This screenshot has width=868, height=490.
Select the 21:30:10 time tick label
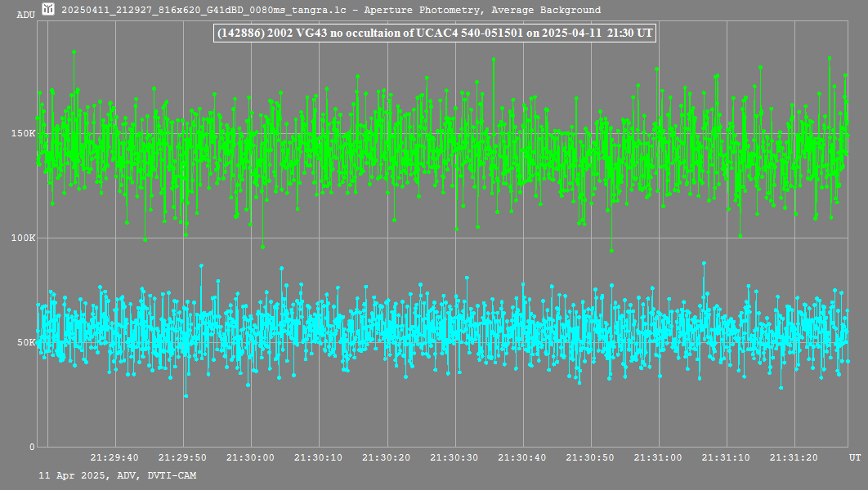click(x=318, y=458)
